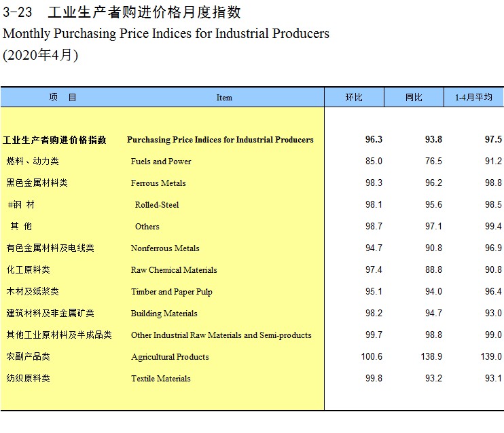Click the value 88.8 for Raw Chemical Materials
This screenshot has height=433, width=504.
click(433, 269)
